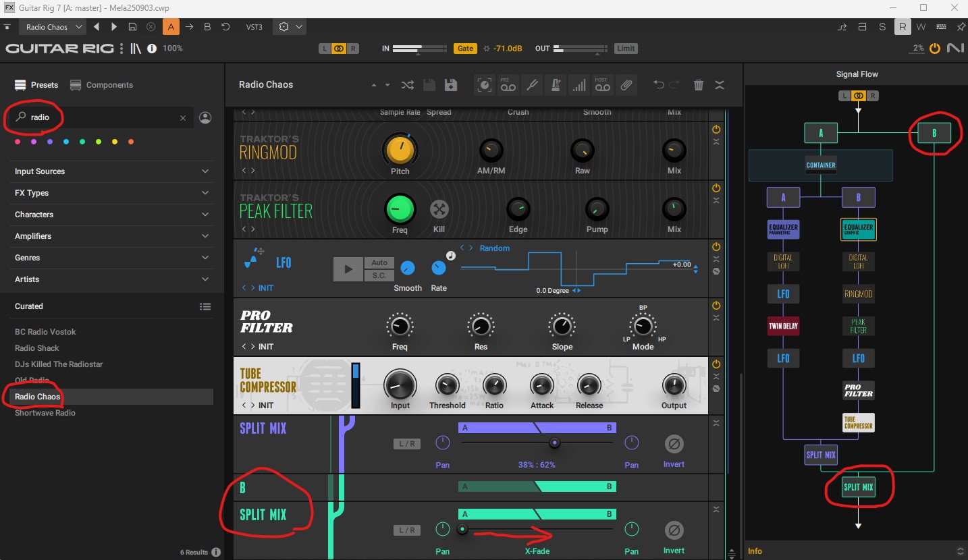Clear the search field with X
The width and height of the screenshot is (968, 560).
click(182, 118)
